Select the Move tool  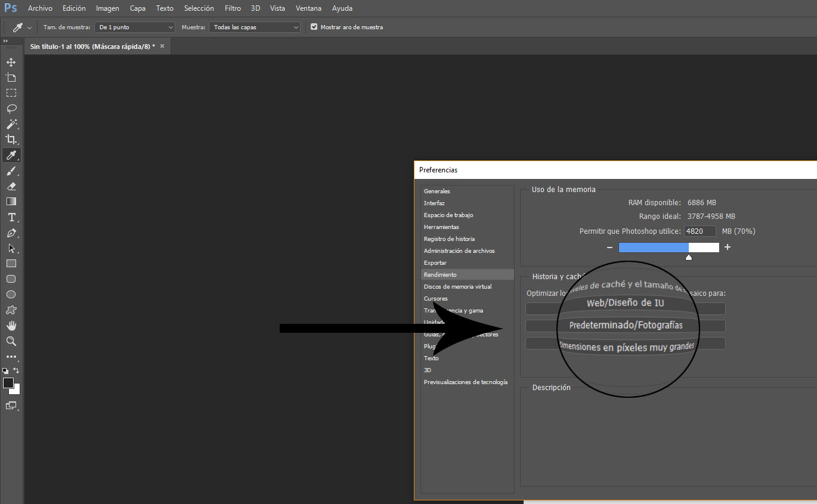pos(11,62)
